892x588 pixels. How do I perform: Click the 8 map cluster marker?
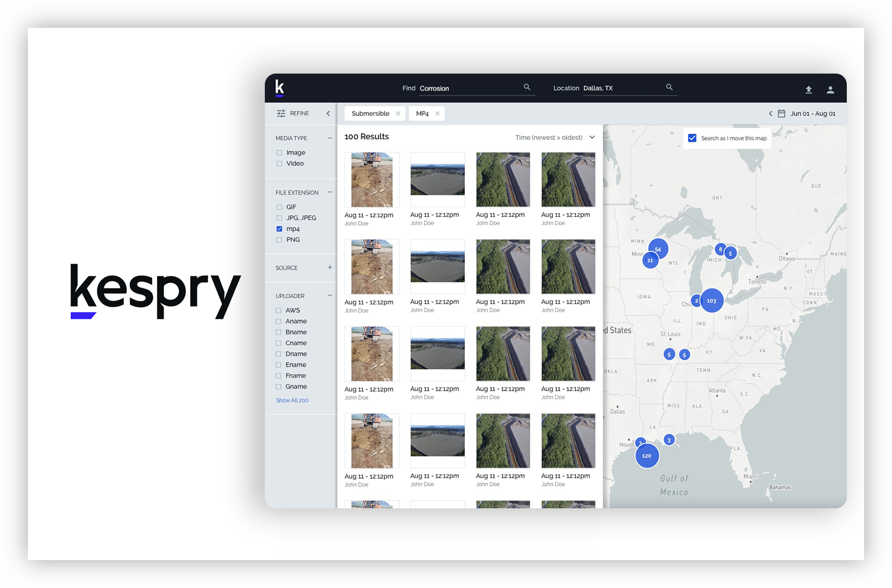720,249
